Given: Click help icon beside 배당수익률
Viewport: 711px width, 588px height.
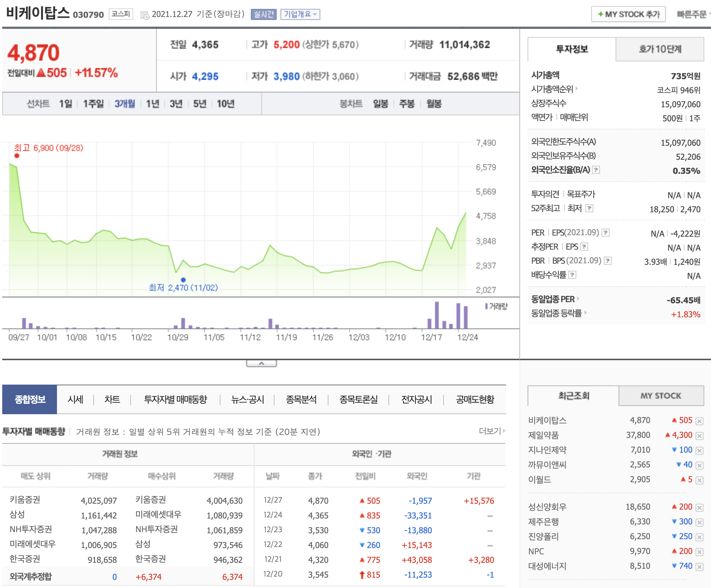Looking at the screenshot, I should [572, 275].
